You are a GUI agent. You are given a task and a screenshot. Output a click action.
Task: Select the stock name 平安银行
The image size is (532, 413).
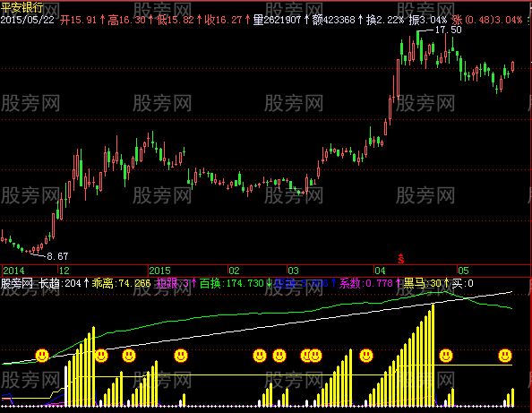[x=21, y=7]
